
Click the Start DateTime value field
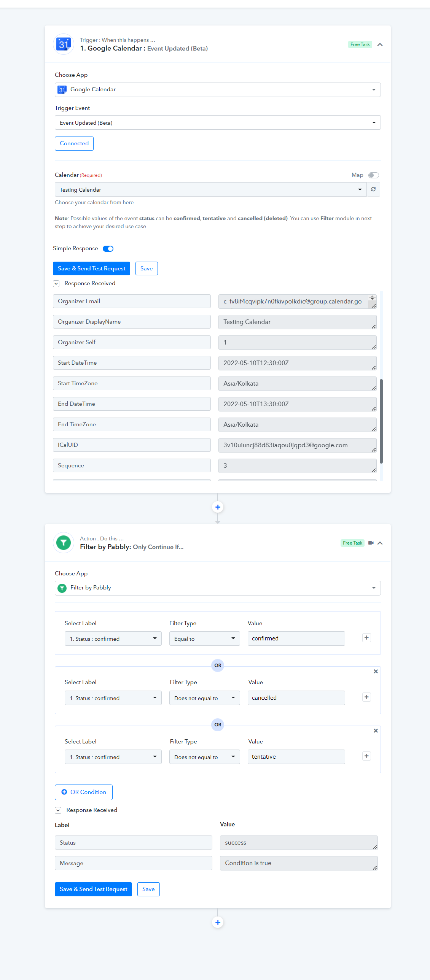pyautogui.click(x=297, y=363)
